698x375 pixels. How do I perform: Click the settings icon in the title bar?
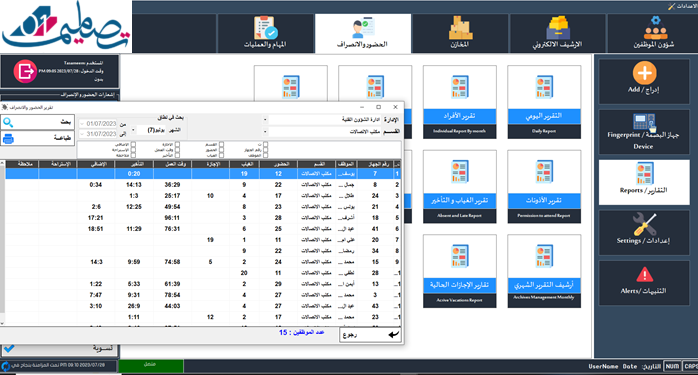(x=672, y=6)
